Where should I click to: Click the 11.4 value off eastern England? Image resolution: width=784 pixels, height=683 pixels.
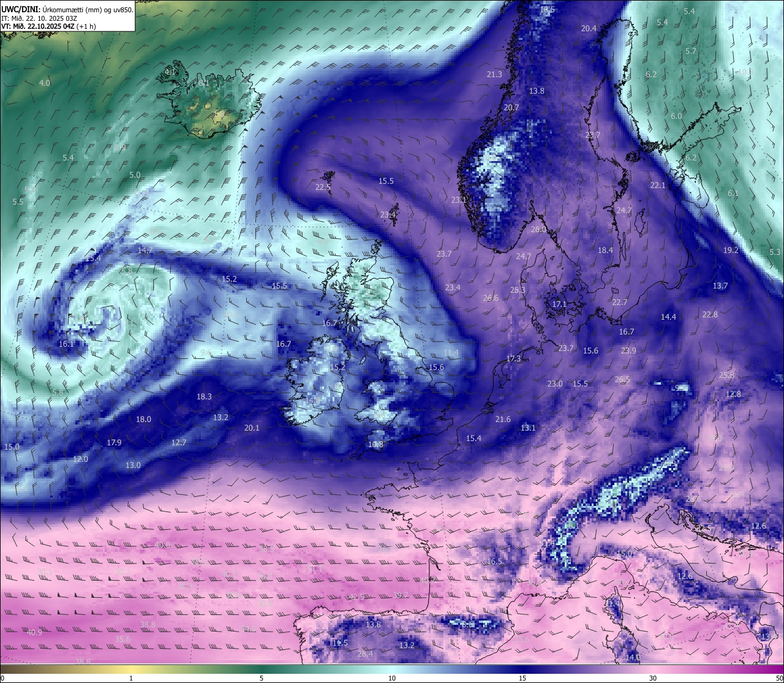pyautogui.click(x=451, y=352)
